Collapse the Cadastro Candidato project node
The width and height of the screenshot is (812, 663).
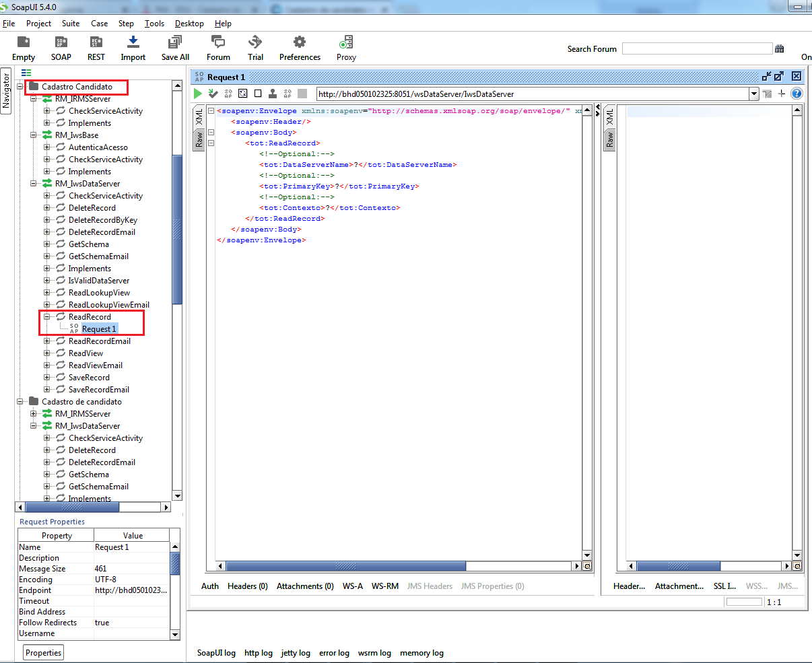(20, 87)
